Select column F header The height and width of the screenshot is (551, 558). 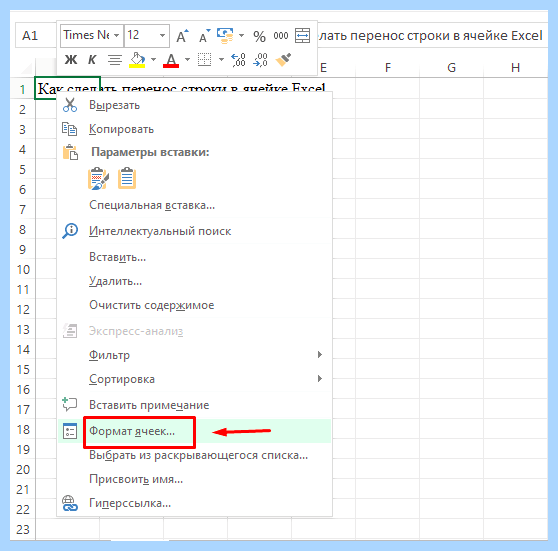coord(388,67)
